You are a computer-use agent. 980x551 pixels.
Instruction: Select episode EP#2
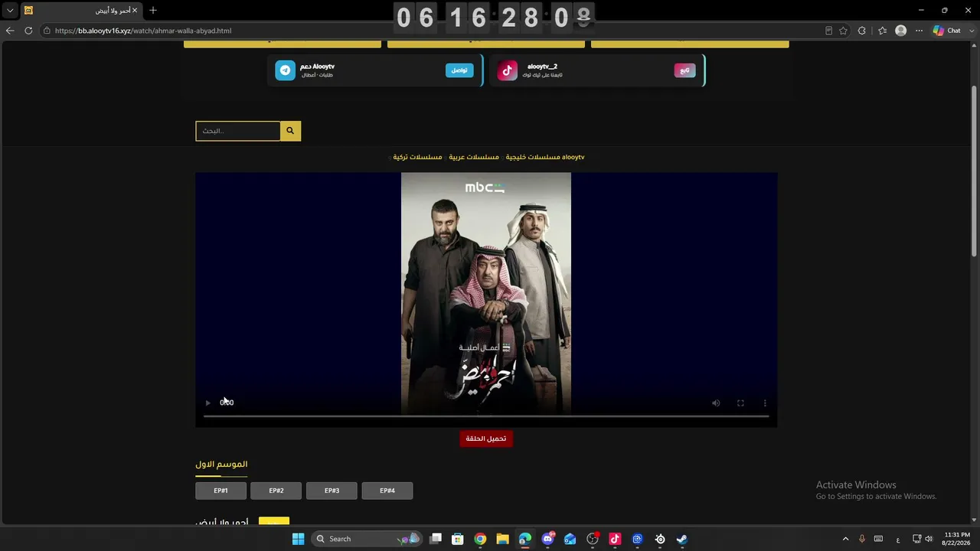tap(276, 491)
